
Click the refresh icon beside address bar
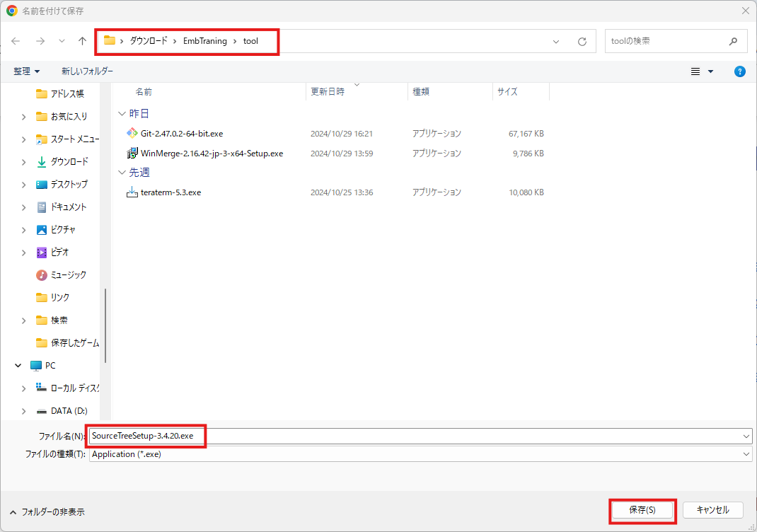click(582, 41)
